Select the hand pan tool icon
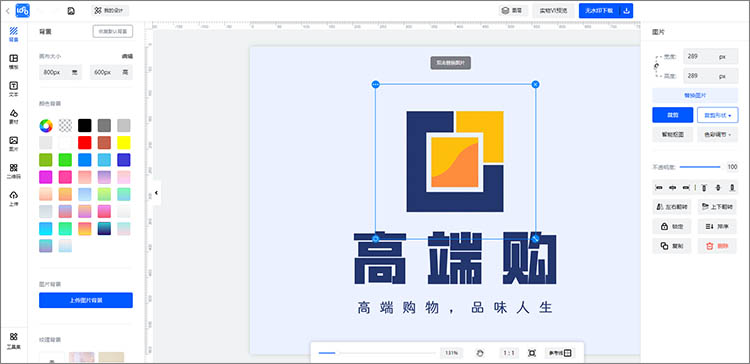The image size is (750, 364). (480, 353)
